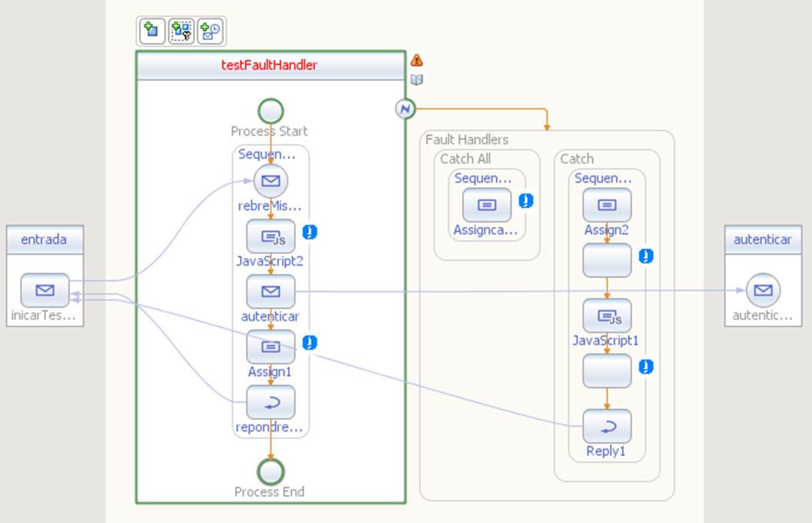Click the add activity toolbar icon
The width and height of the screenshot is (812, 523).
click(x=151, y=31)
